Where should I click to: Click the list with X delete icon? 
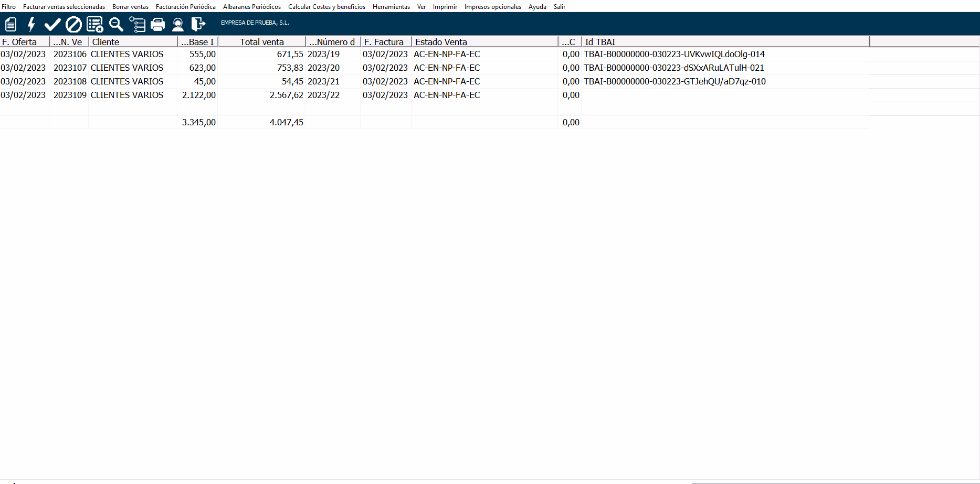[95, 24]
